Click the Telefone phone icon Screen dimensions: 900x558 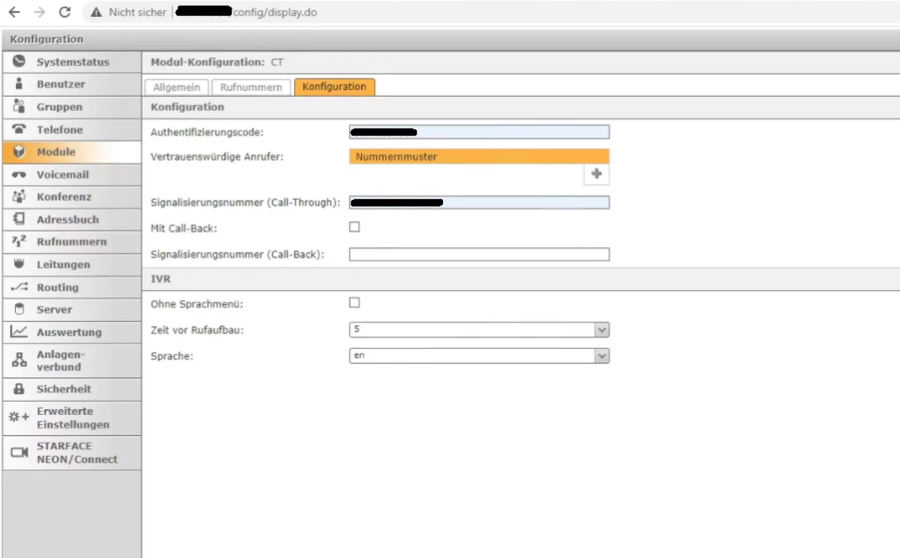pyautogui.click(x=19, y=130)
